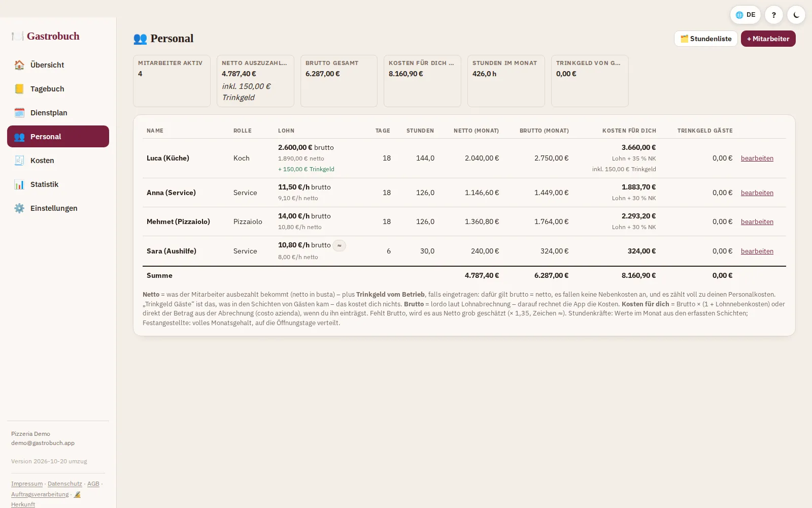Edit Luca (Küche) via bearbeiten
This screenshot has width=812, height=508.
757,158
